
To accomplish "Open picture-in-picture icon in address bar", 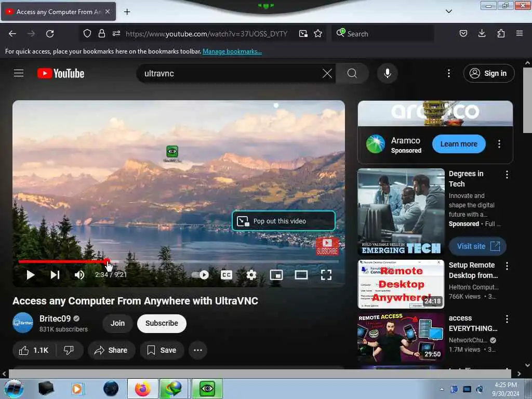I will [x=303, y=34].
